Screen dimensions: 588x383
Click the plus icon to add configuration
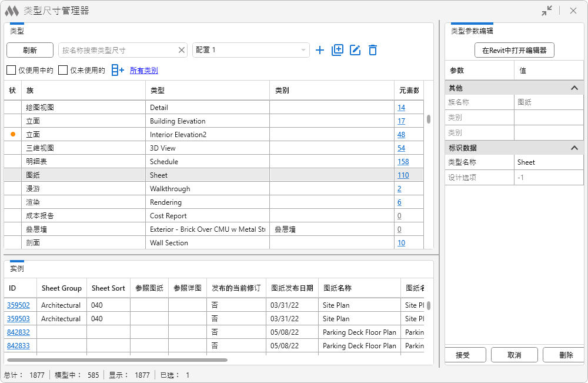pyautogui.click(x=320, y=50)
